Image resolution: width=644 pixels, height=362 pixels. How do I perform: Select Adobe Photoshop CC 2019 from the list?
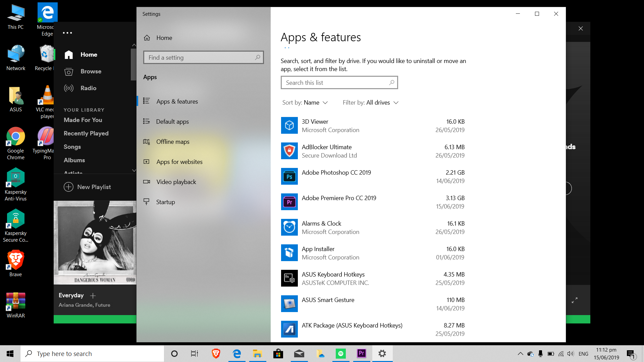[336, 176]
